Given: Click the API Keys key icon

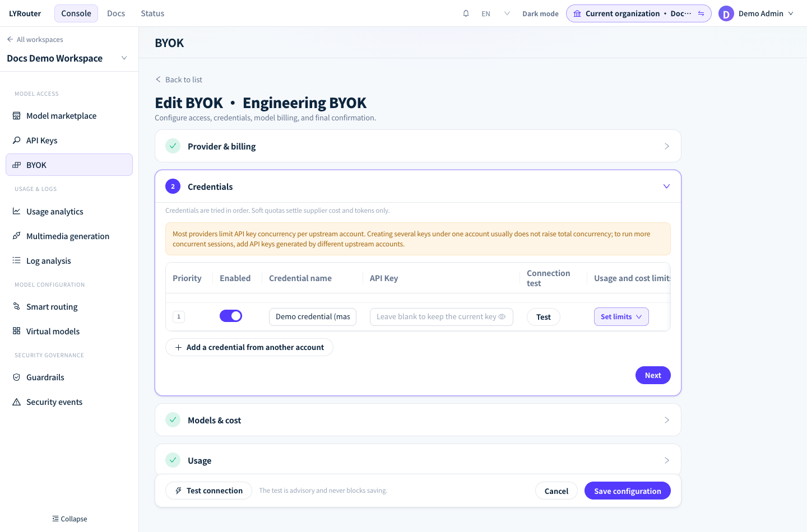Looking at the screenshot, I should [17, 141].
